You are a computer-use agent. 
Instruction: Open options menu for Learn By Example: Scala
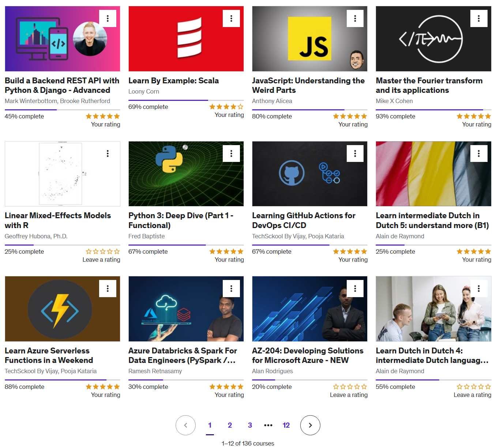[x=231, y=18]
